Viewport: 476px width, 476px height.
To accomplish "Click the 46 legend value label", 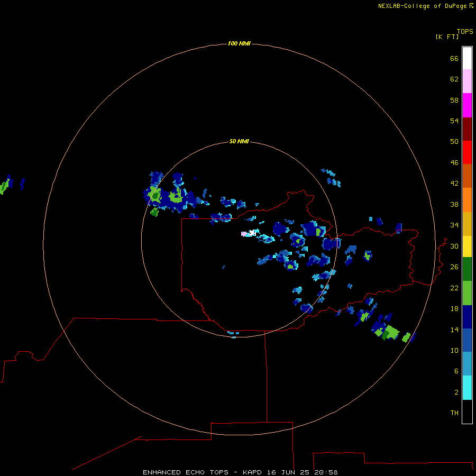I will [454, 162].
